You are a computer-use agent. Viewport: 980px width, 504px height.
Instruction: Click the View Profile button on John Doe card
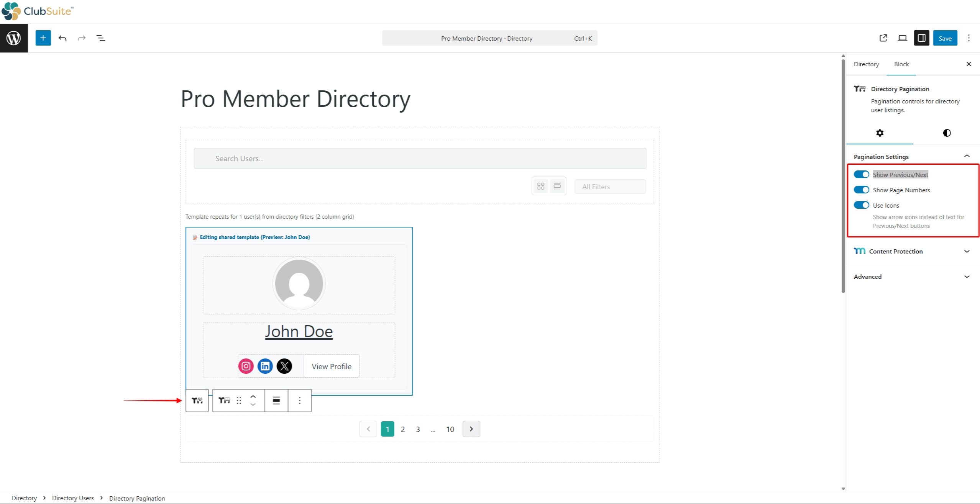coord(331,366)
